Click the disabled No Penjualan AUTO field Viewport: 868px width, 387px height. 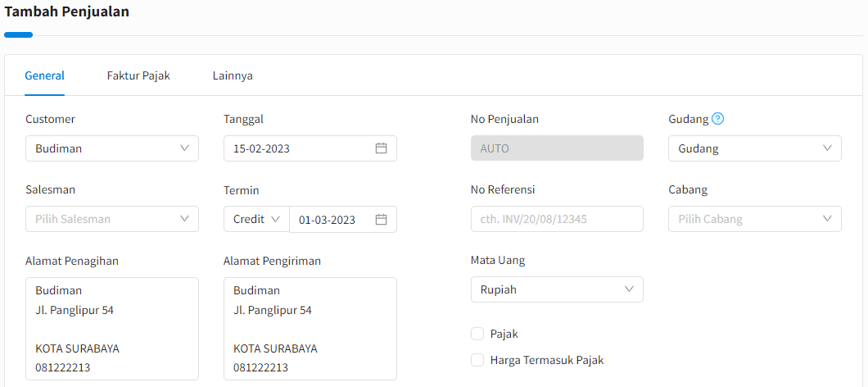(557, 148)
